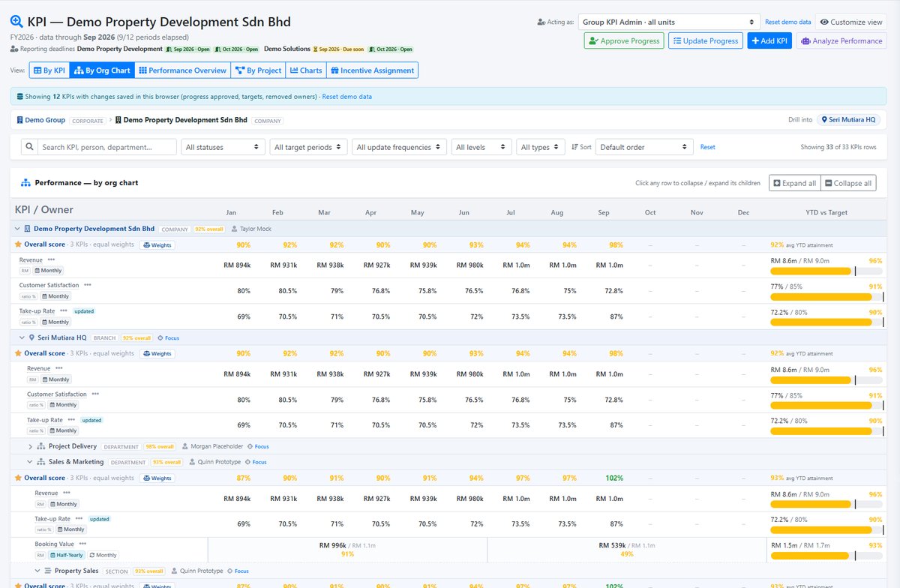Click Booking Value YTD progress bar

pyautogui.click(x=826, y=556)
